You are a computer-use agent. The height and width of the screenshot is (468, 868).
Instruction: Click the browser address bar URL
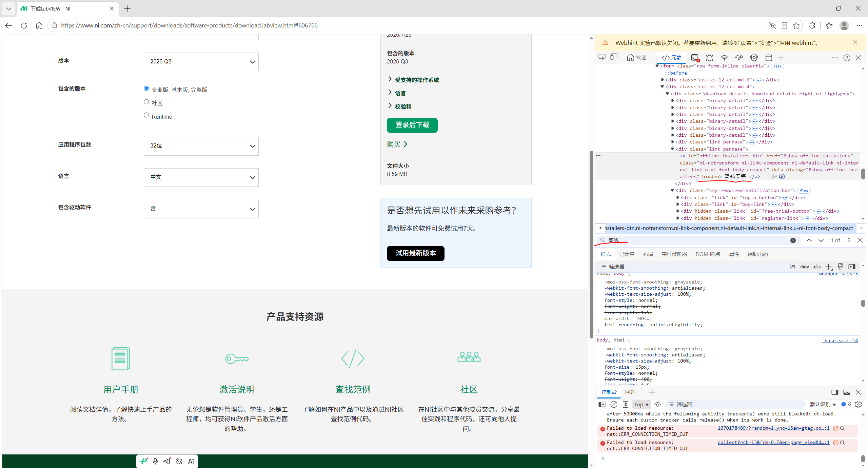(189, 25)
